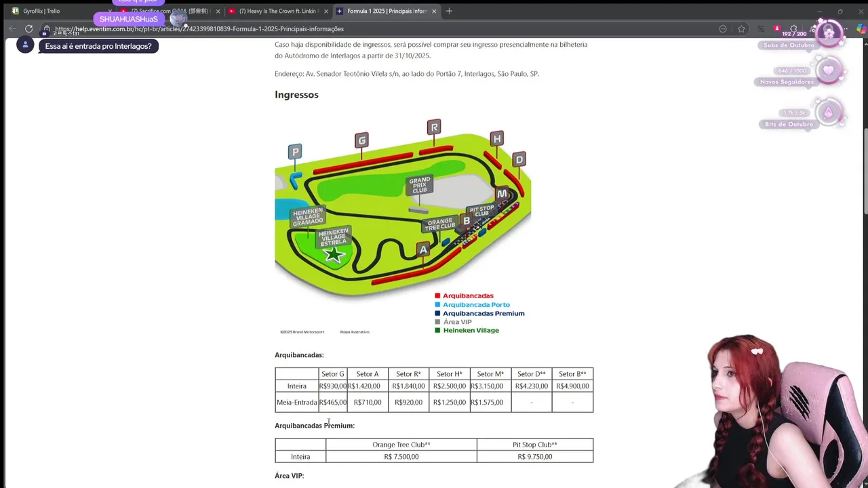Close the Sacrifice YouTube tab
The width and height of the screenshot is (868, 488).
218,11
